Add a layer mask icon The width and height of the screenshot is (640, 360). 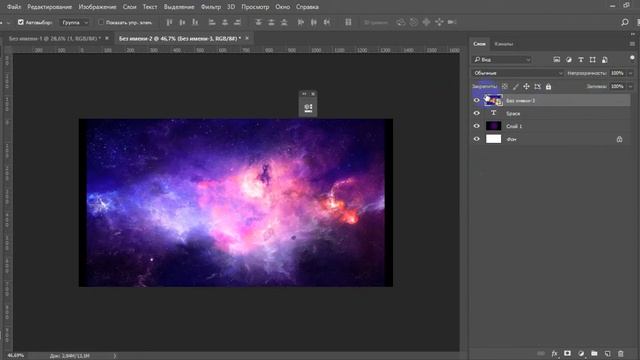pyautogui.click(x=567, y=353)
